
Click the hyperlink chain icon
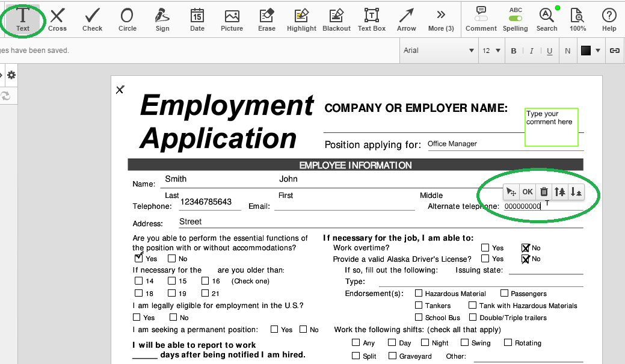point(614,51)
